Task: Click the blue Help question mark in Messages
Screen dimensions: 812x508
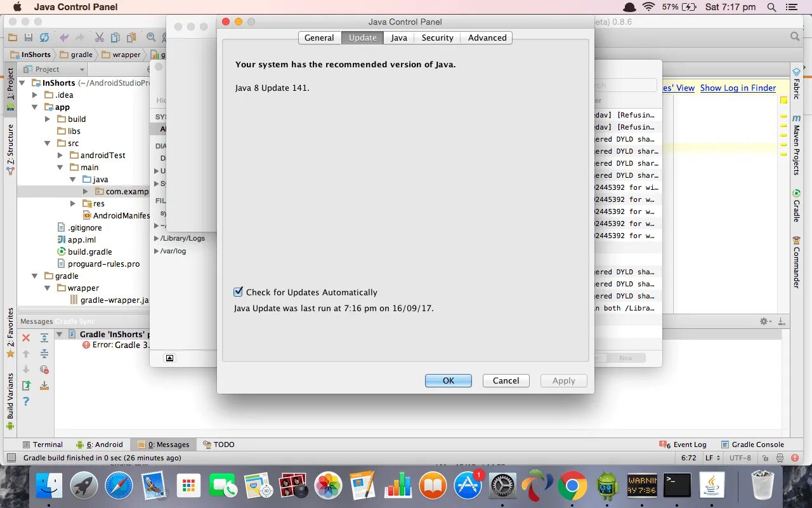Action: (26, 401)
